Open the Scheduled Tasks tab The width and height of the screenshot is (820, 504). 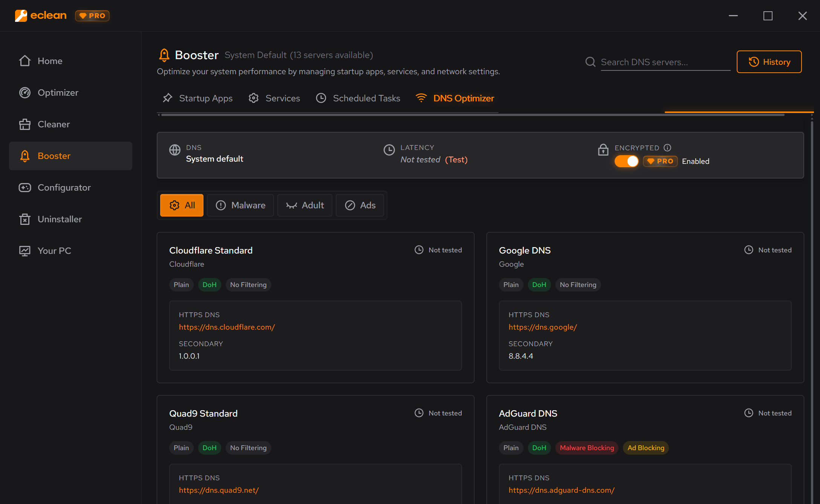(x=358, y=98)
